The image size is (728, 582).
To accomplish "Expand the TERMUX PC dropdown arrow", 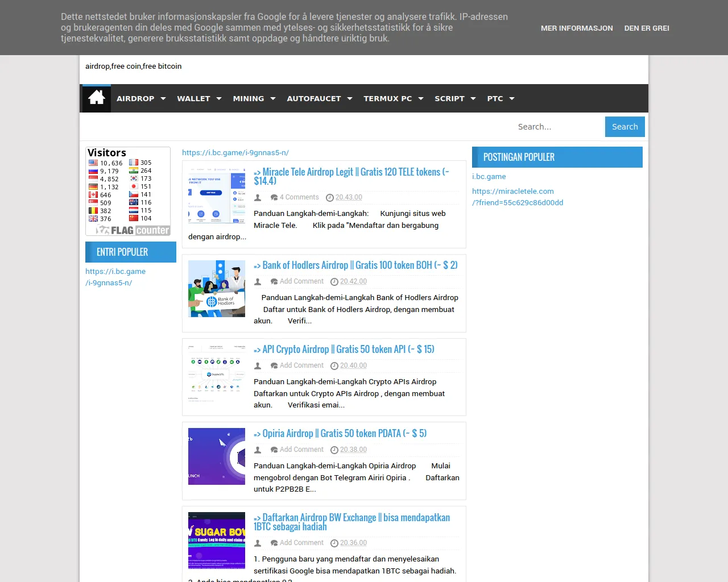I will click(x=421, y=99).
